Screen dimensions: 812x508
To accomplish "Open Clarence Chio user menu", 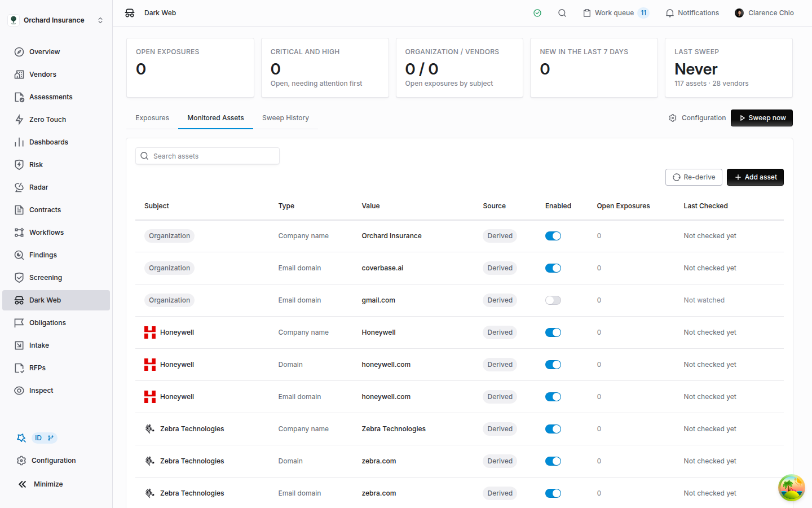I will click(x=764, y=13).
